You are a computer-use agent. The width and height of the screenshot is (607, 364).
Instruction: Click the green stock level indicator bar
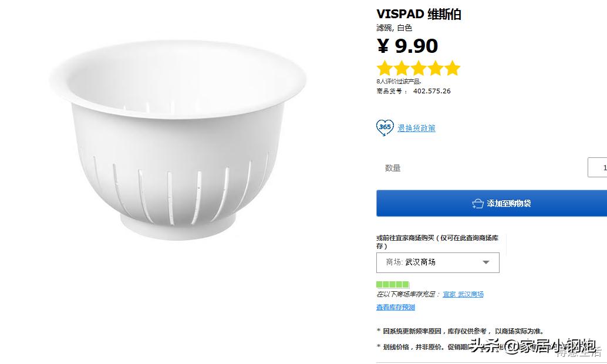point(392,284)
